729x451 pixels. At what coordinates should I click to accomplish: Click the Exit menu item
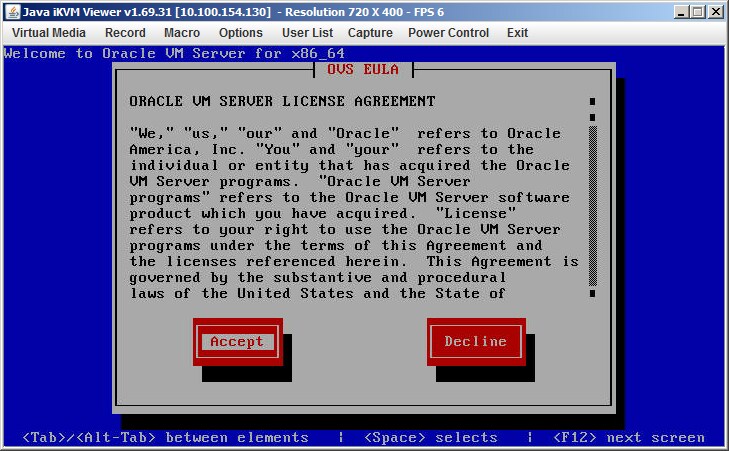(x=517, y=33)
